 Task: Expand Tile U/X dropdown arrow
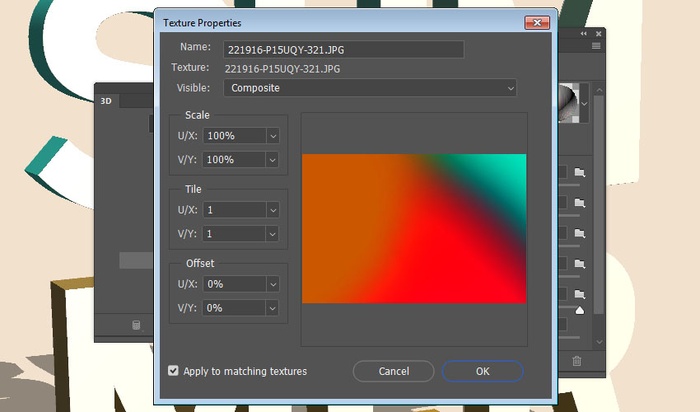273,210
